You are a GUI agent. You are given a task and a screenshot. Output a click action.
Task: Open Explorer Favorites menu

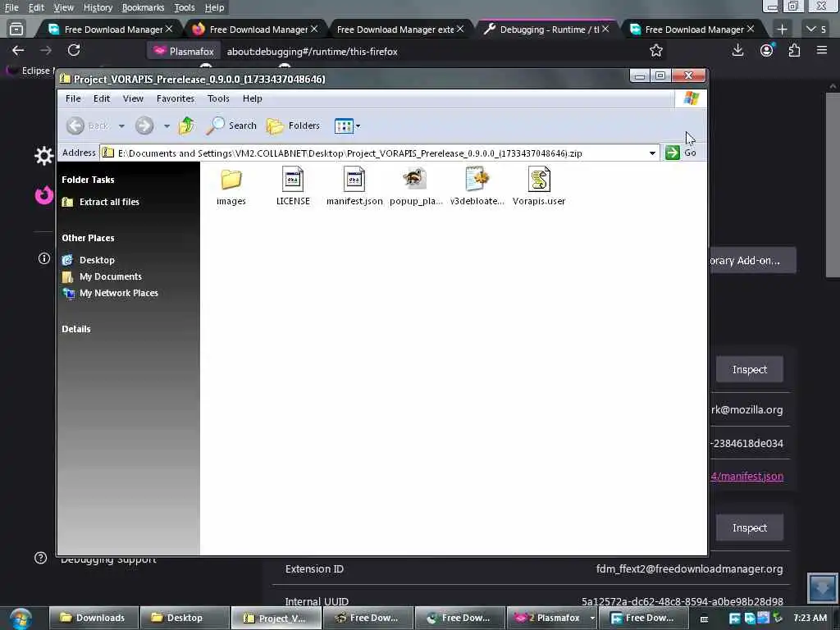coord(176,98)
